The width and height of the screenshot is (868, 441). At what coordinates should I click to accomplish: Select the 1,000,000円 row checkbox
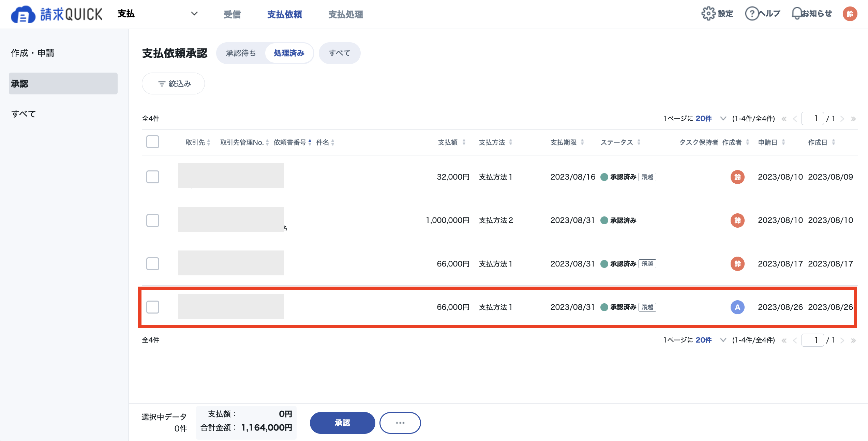[x=153, y=220]
